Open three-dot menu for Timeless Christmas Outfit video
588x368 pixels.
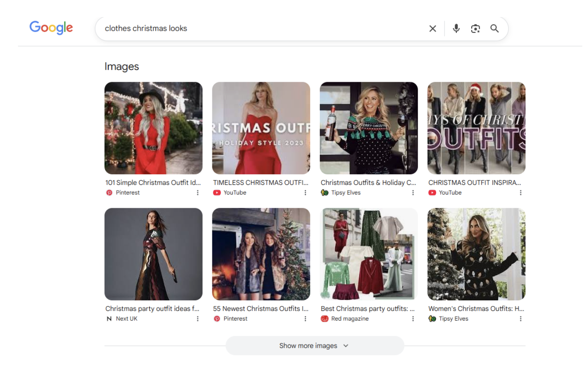tap(305, 193)
